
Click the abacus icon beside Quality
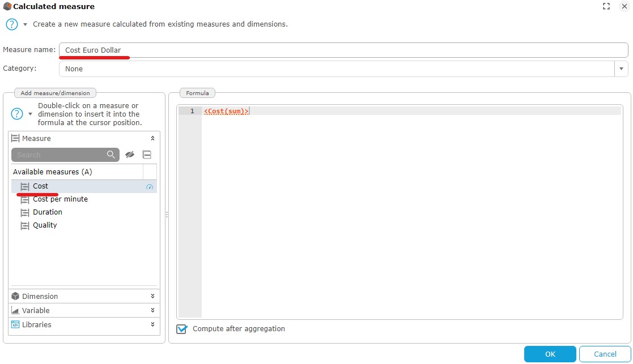[x=24, y=225]
